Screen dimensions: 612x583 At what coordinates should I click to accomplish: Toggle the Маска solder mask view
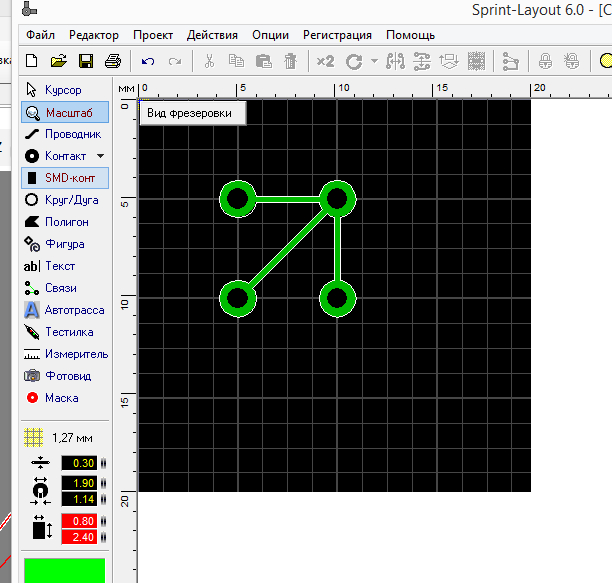click(x=65, y=398)
